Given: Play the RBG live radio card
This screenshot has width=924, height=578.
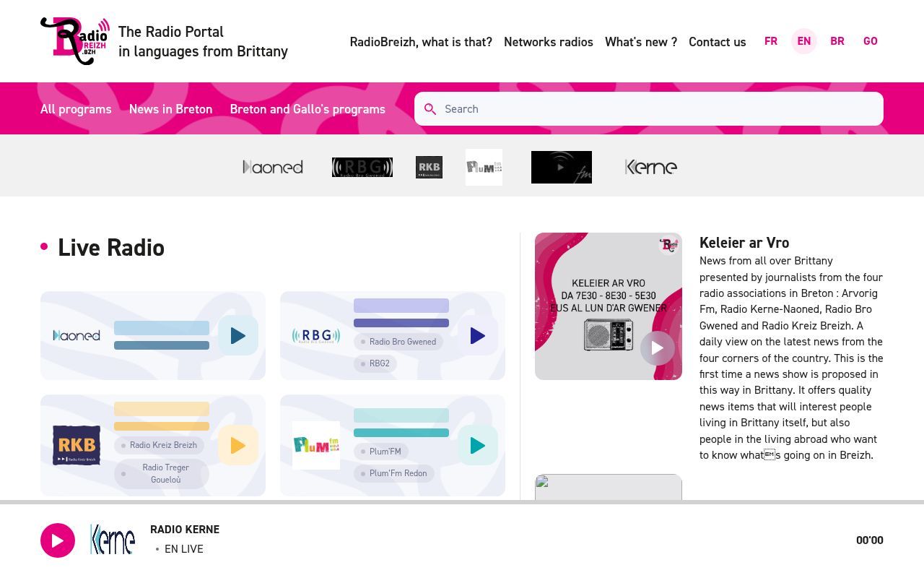Looking at the screenshot, I should point(478,335).
